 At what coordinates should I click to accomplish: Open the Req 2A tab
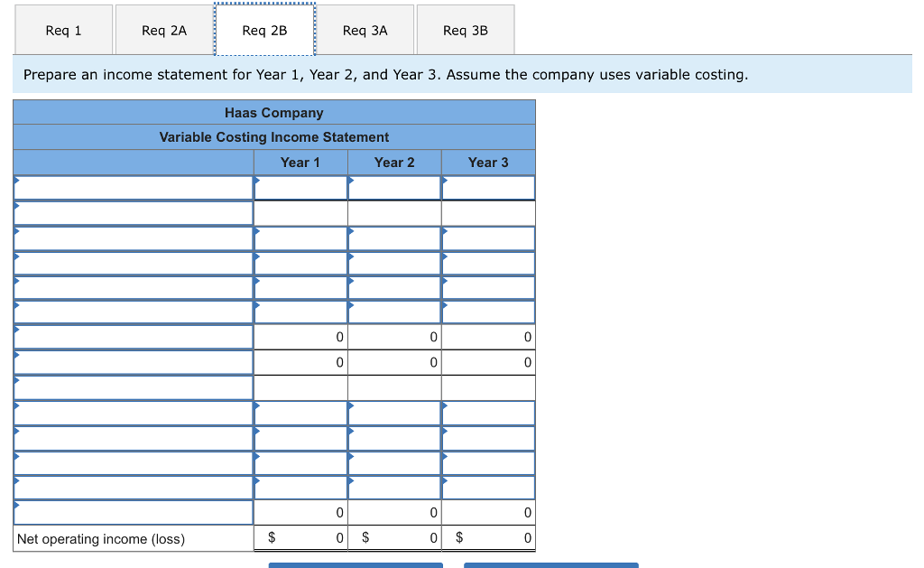click(x=163, y=30)
